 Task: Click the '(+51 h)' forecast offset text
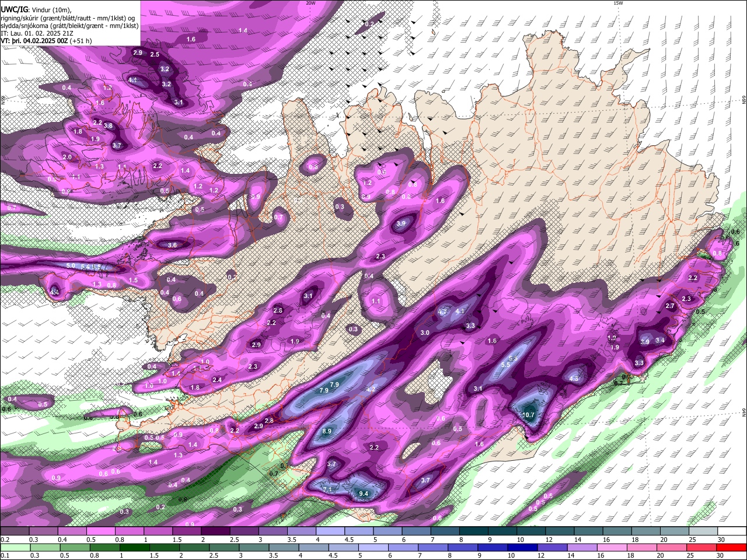81,41
